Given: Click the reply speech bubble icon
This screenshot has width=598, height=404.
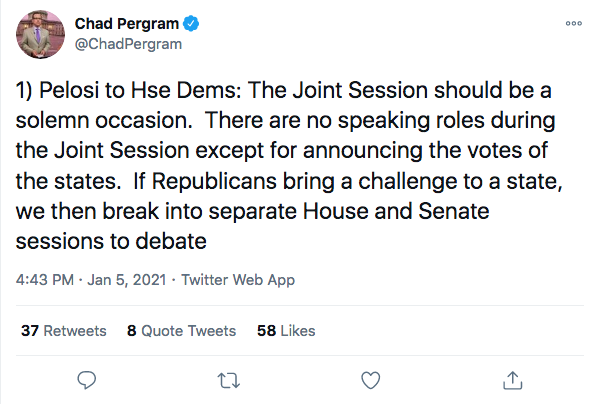Looking at the screenshot, I should coord(87,380).
